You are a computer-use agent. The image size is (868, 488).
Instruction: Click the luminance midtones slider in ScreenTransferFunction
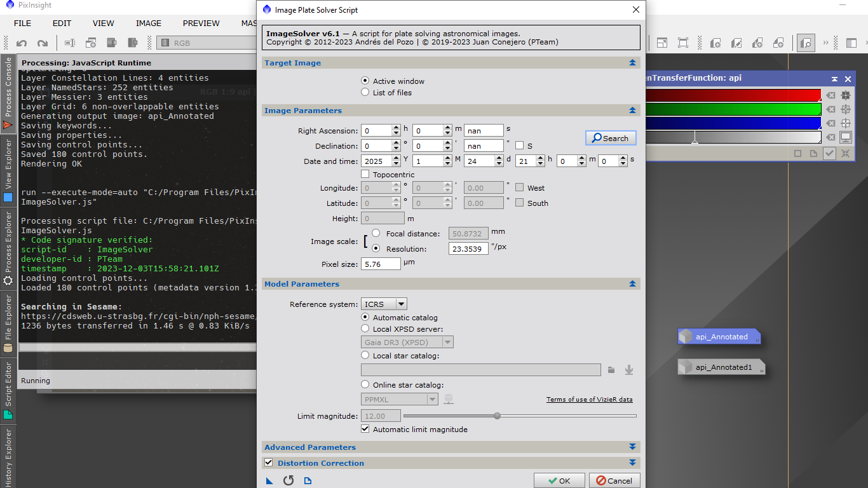tap(695, 138)
